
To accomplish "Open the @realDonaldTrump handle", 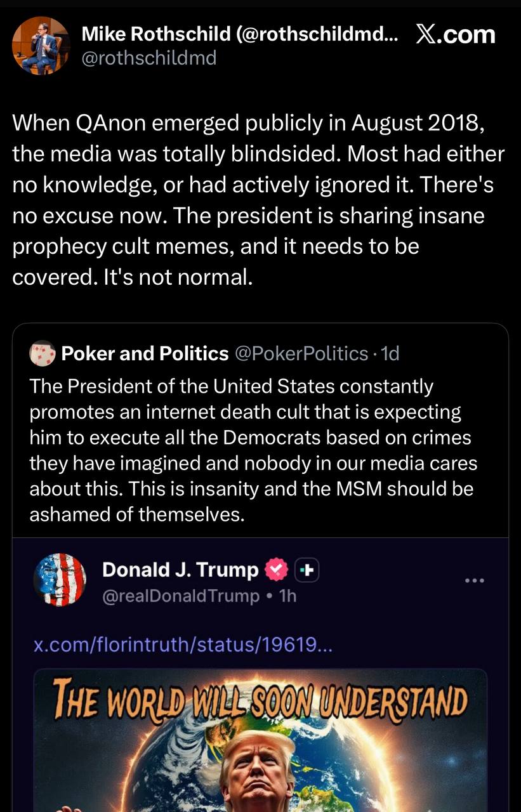I will tap(181, 596).
